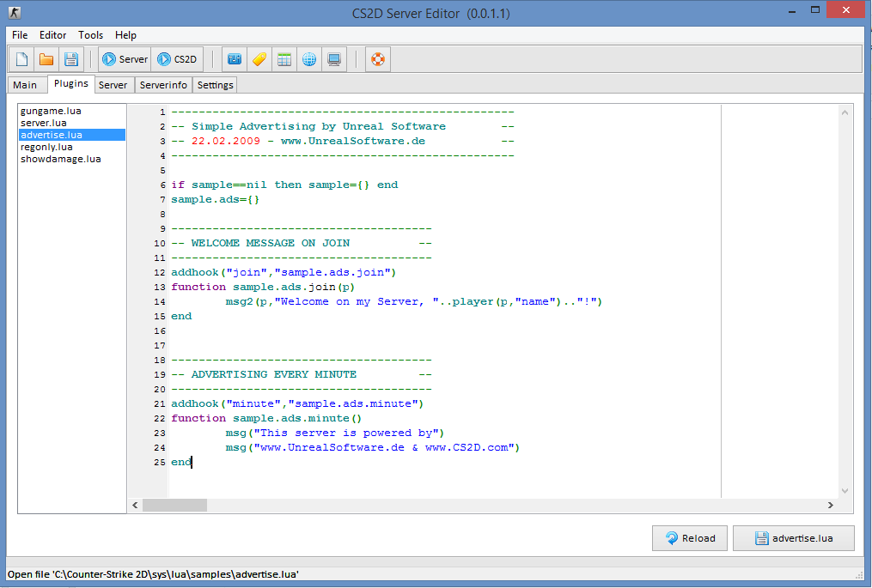Click 'function sample.ads.minute()' line
Screen dimensions: 872x588
(x=265, y=418)
